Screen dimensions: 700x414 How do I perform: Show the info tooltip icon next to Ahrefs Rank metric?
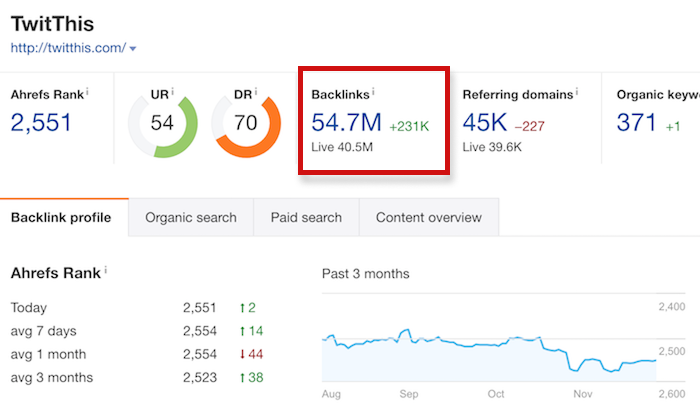coord(87,92)
